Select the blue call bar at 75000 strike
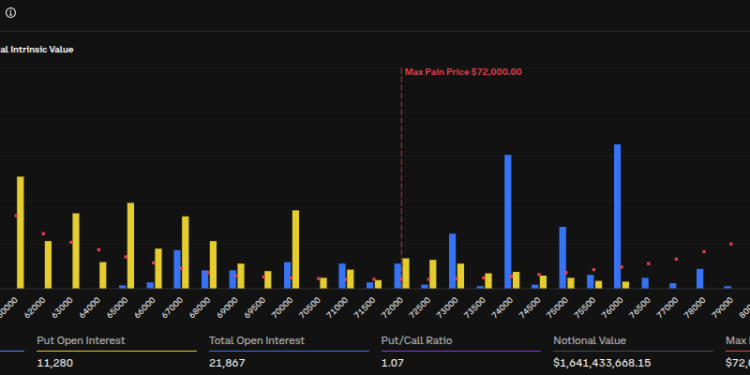This screenshot has height=375, width=750. tap(562, 257)
